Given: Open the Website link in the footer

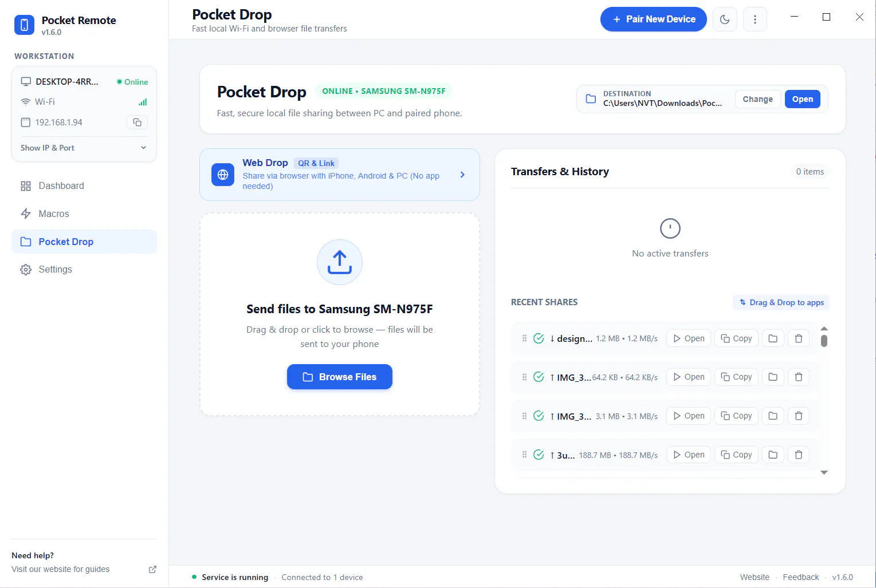Looking at the screenshot, I should [755, 577].
